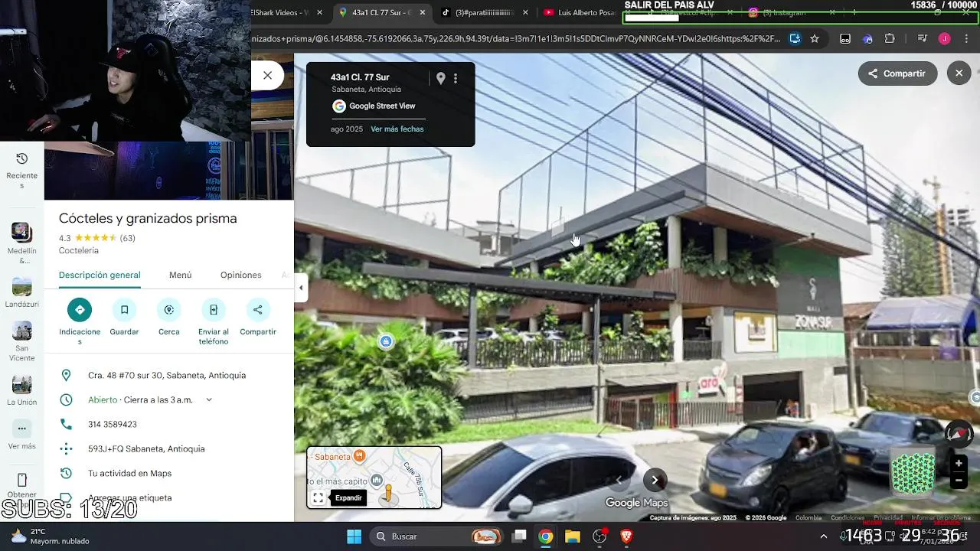Click the Task View taskbar icon

(519, 536)
